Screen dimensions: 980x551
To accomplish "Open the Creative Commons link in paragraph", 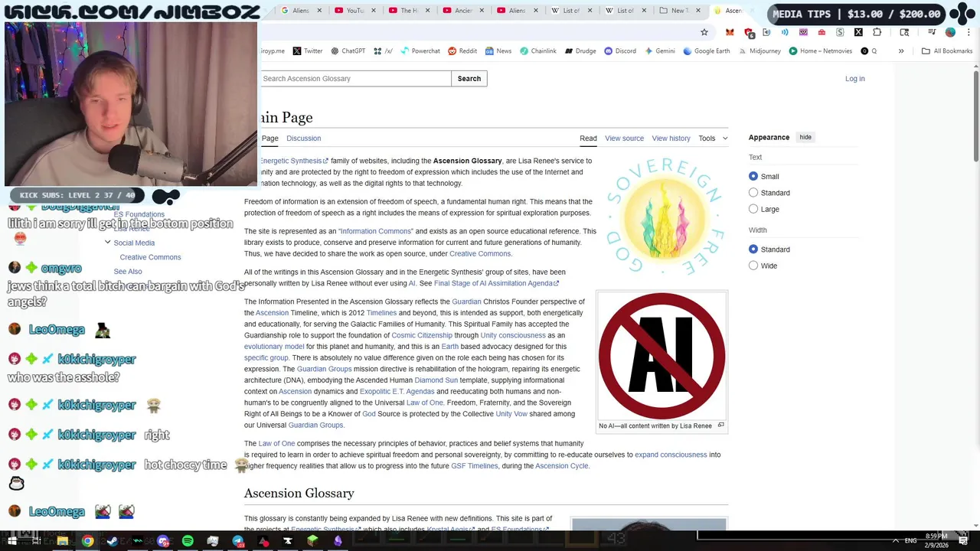I will (x=479, y=254).
